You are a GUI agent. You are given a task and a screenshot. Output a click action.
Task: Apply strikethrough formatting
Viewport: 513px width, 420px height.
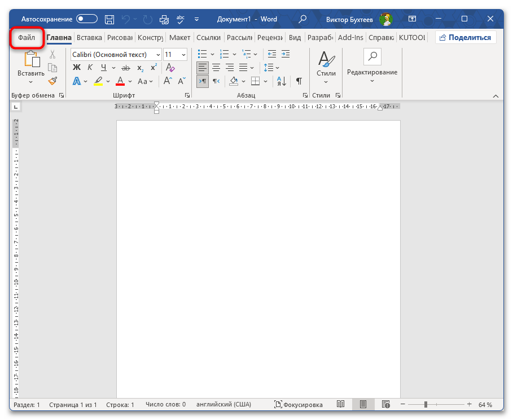pyautogui.click(x=125, y=68)
